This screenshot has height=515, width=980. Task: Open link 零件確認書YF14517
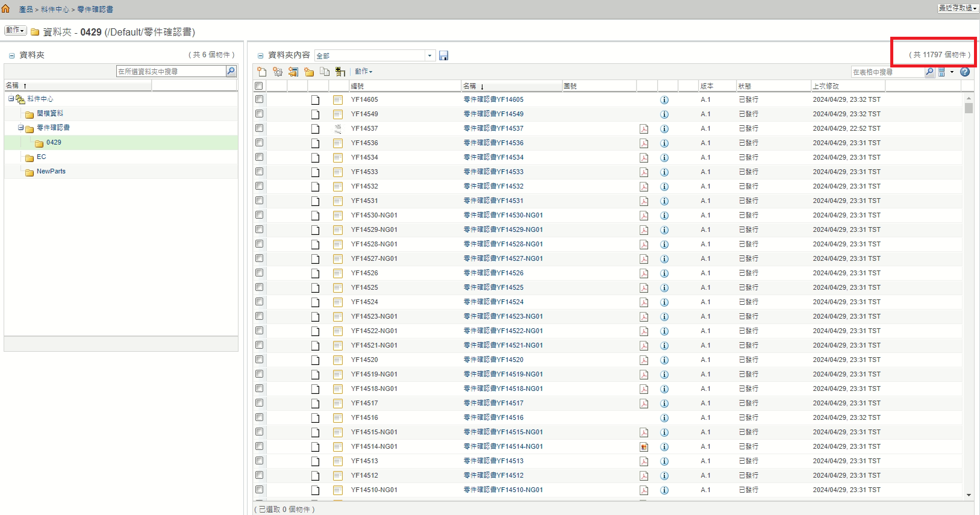coord(493,403)
